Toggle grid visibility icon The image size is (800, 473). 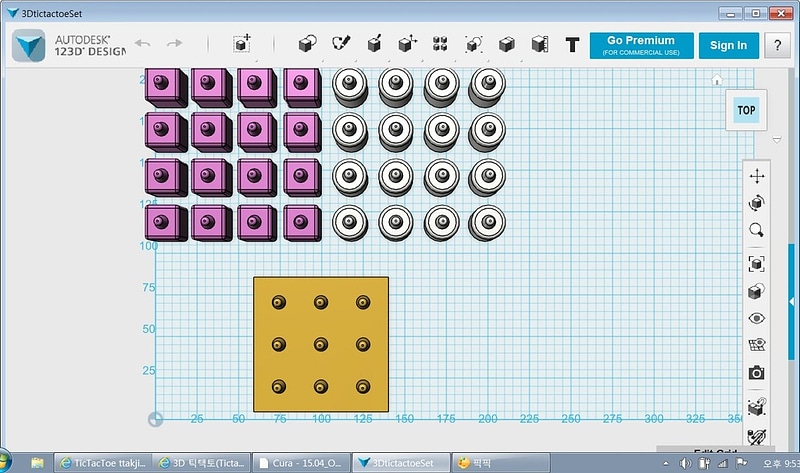(757, 345)
